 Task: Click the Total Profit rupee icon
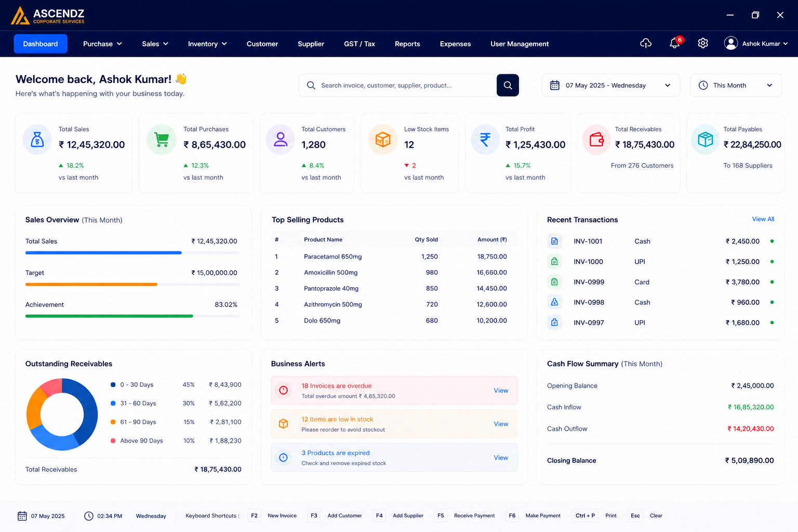pyautogui.click(x=485, y=139)
